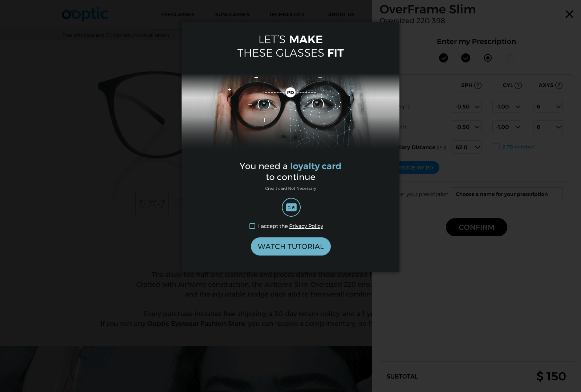Expand the right eye AXYS dropdown
Screen dimensions: 581x392
point(548,106)
